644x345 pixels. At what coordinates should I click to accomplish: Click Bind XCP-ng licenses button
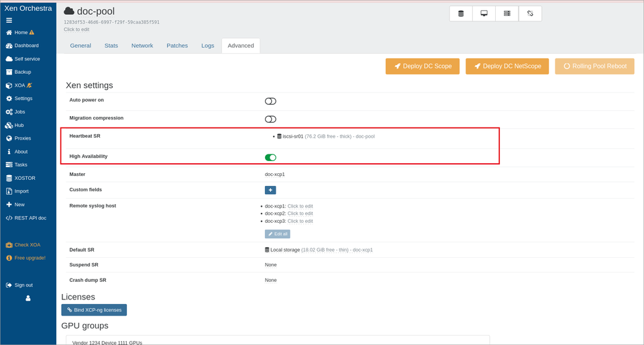click(x=94, y=310)
